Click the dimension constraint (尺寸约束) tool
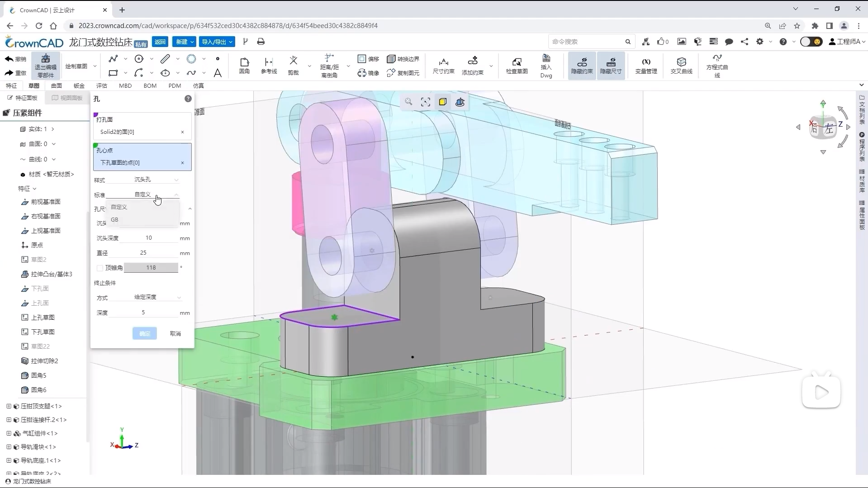 (443, 66)
